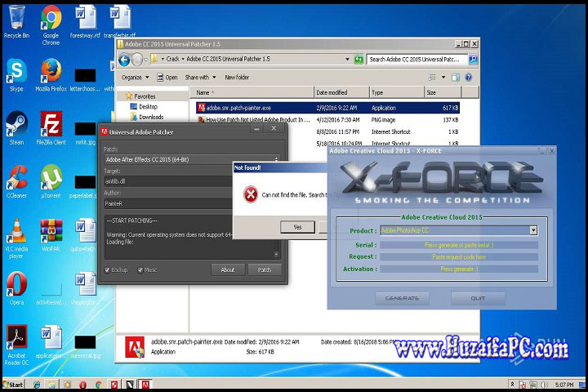The image size is (588, 392).
Task: Open Explorer help question mark icon
Action: pyautogui.click(x=469, y=78)
